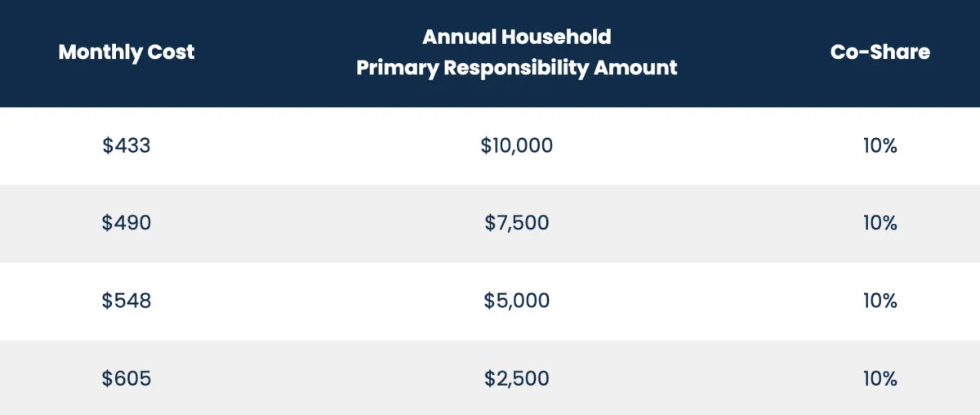Click the Primary Responsibility Amount header line
This screenshot has height=415, width=980.
tap(517, 68)
